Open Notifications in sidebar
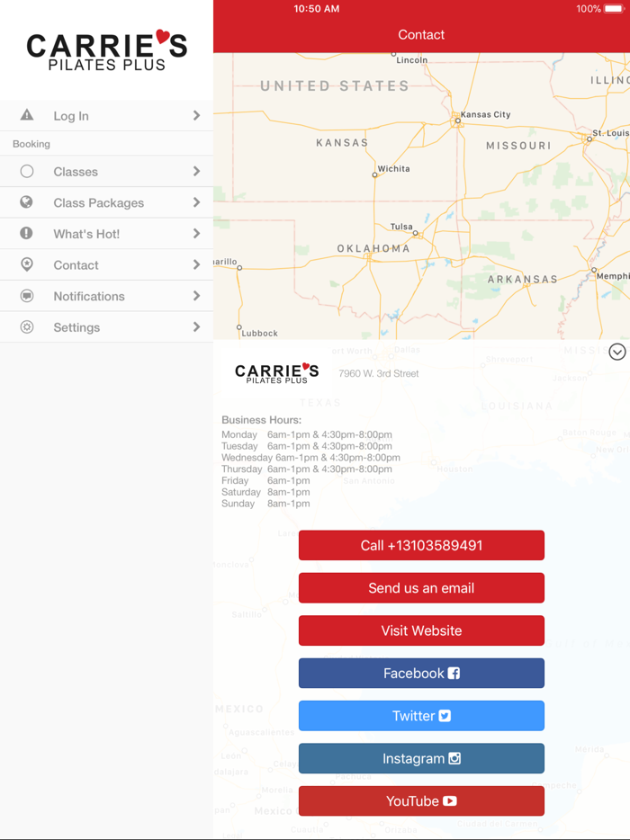Screen dimensions: 630x840 pos(106,296)
